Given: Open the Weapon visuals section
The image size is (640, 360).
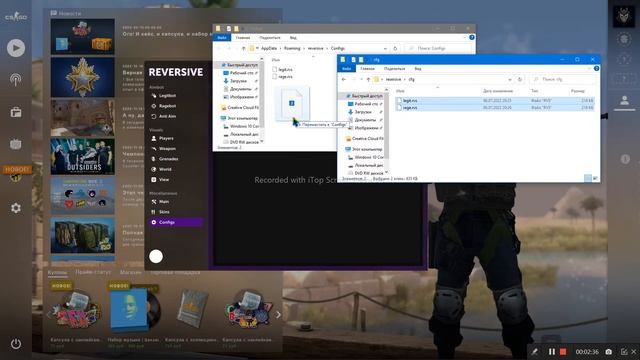Looking at the screenshot, I should click(164, 149).
